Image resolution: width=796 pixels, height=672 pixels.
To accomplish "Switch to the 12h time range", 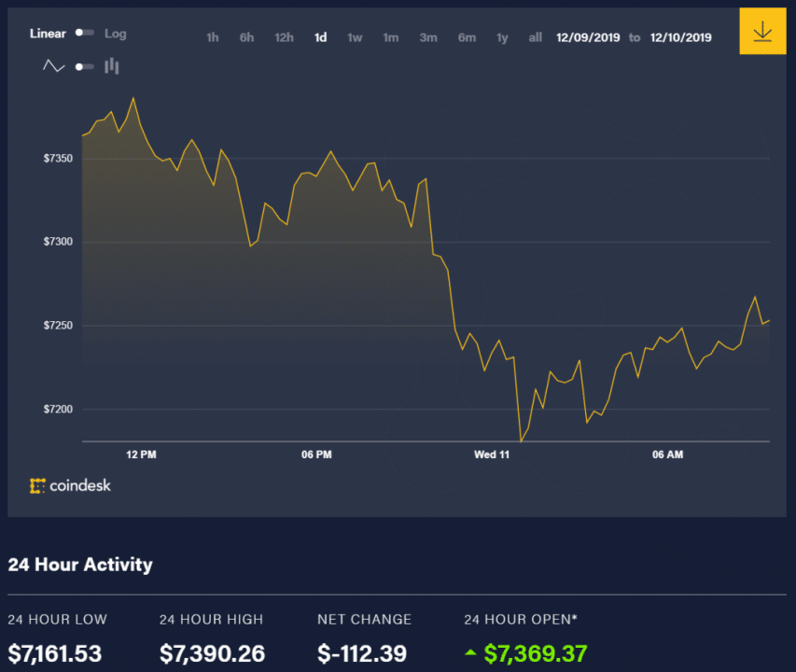I will 284,37.
